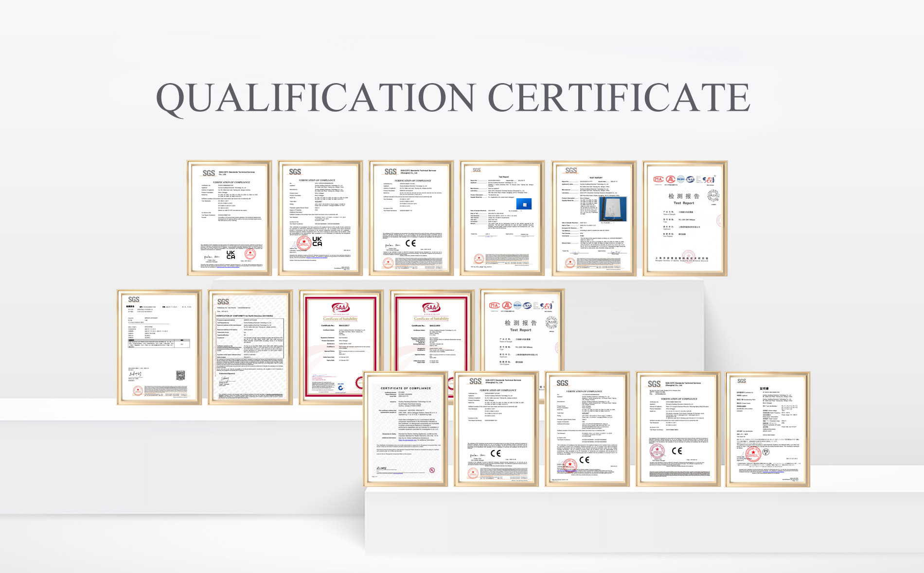Click the QR code on the SGS Chinese report
Viewport: 924px width, 573px height.
click(180, 375)
